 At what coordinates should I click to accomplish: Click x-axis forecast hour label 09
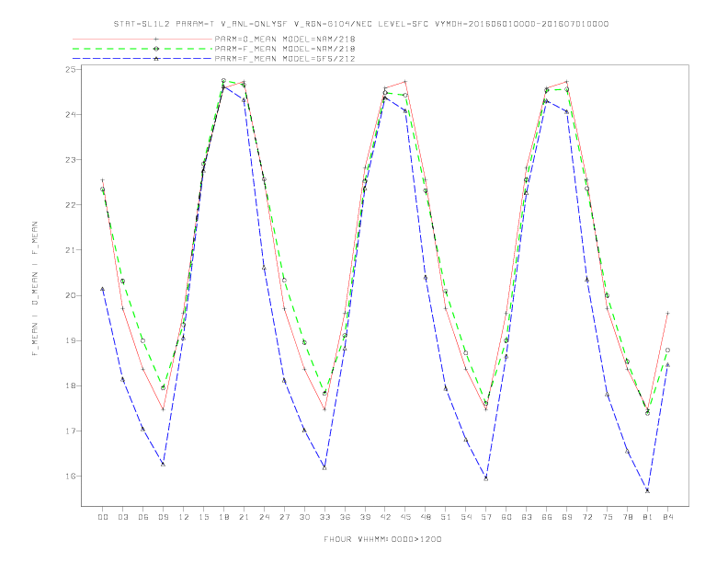pyautogui.click(x=163, y=517)
